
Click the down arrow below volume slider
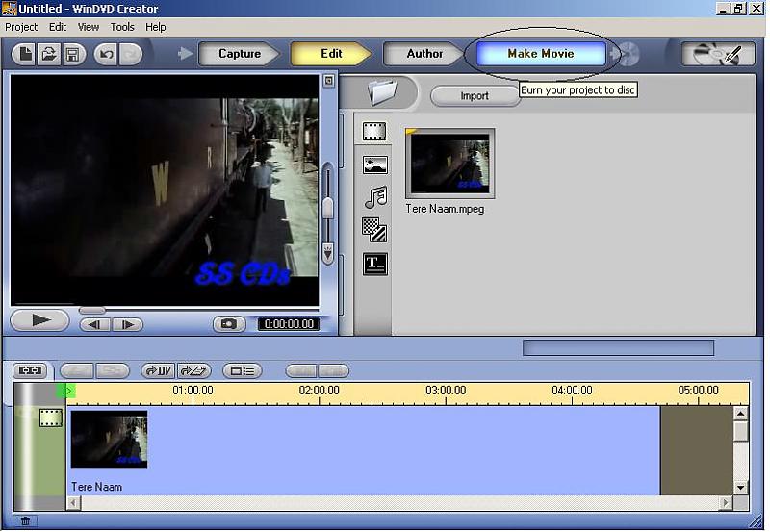[328, 254]
